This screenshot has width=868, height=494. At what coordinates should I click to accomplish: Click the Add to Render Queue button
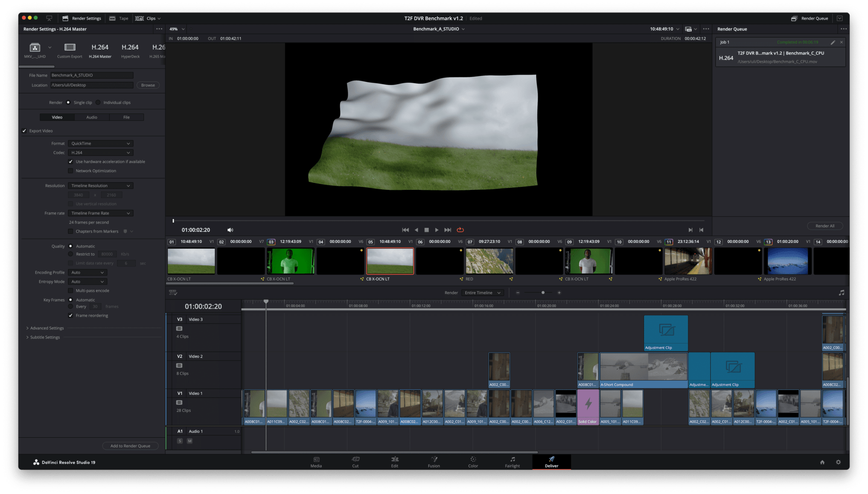pos(130,446)
